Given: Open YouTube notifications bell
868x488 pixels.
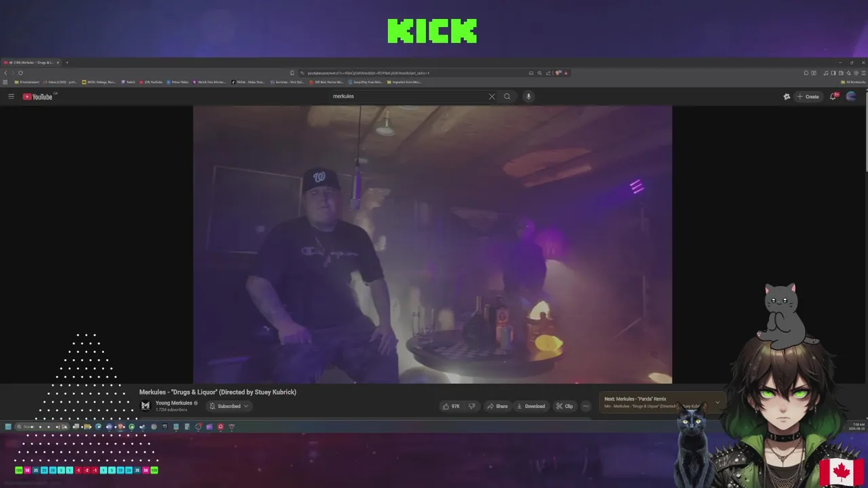Looking at the screenshot, I should (x=833, y=96).
